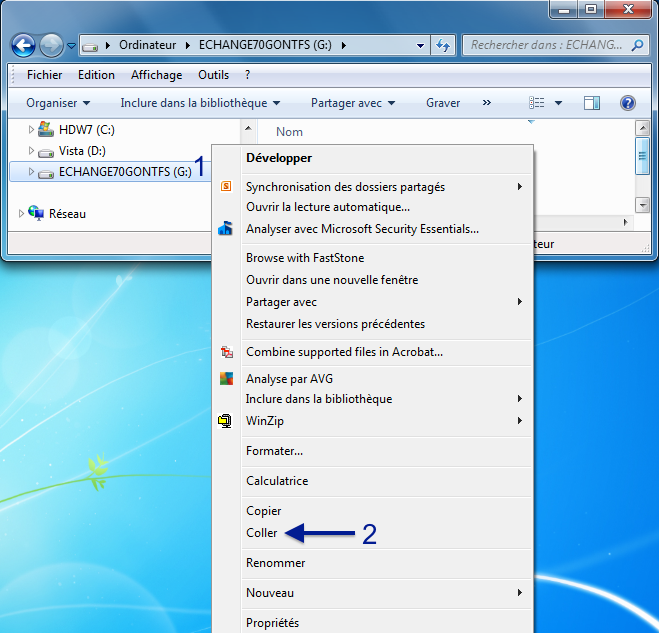The image size is (659, 633).
Task: Open the Affichage menu
Action: [x=156, y=75]
